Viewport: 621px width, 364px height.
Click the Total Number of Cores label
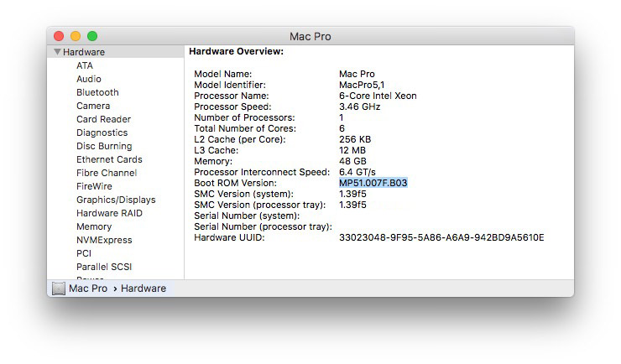tap(245, 128)
